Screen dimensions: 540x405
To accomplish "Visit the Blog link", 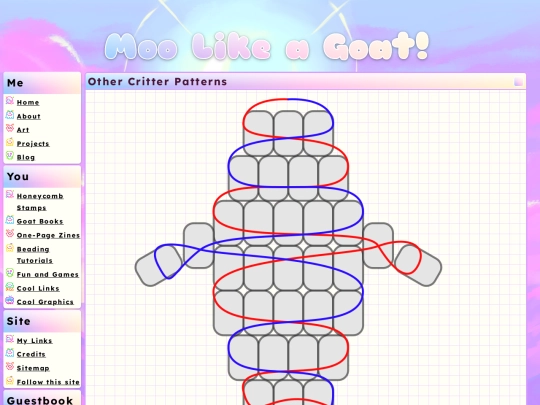I will click(x=26, y=157).
